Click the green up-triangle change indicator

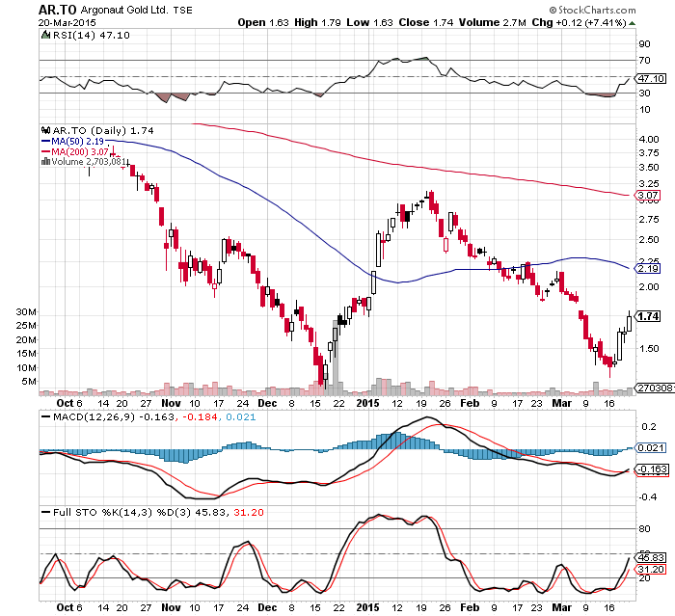[x=632, y=23]
